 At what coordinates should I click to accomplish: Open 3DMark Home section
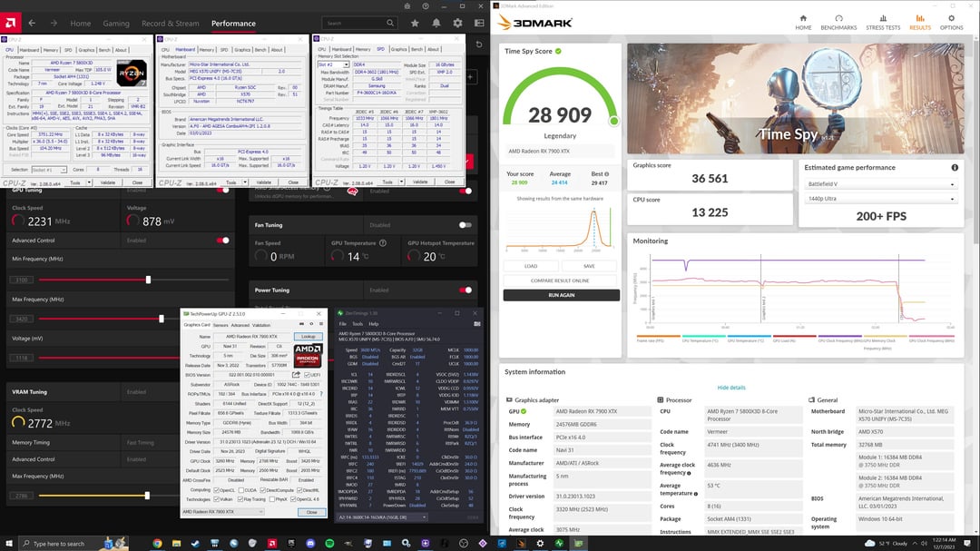tap(803, 23)
